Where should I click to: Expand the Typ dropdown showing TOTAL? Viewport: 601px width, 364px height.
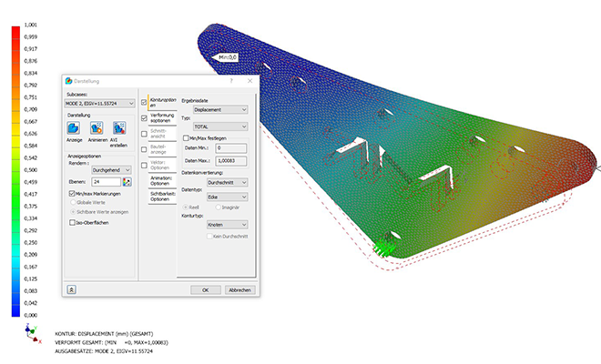point(220,126)
